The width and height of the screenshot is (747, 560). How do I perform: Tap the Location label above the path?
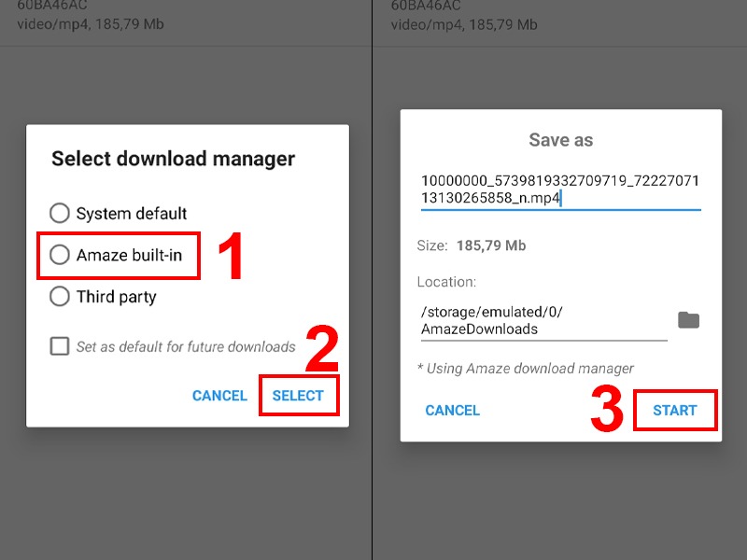point(446,281)
